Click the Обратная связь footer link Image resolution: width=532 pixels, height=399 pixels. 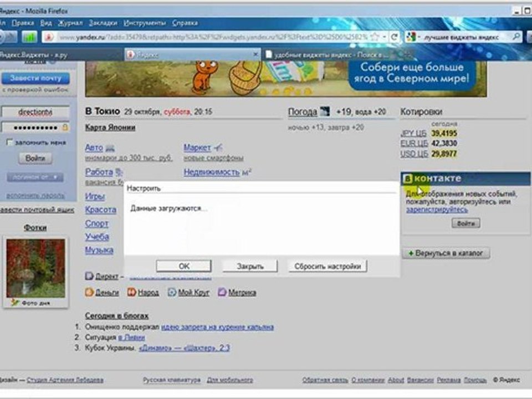pos(325,380)
